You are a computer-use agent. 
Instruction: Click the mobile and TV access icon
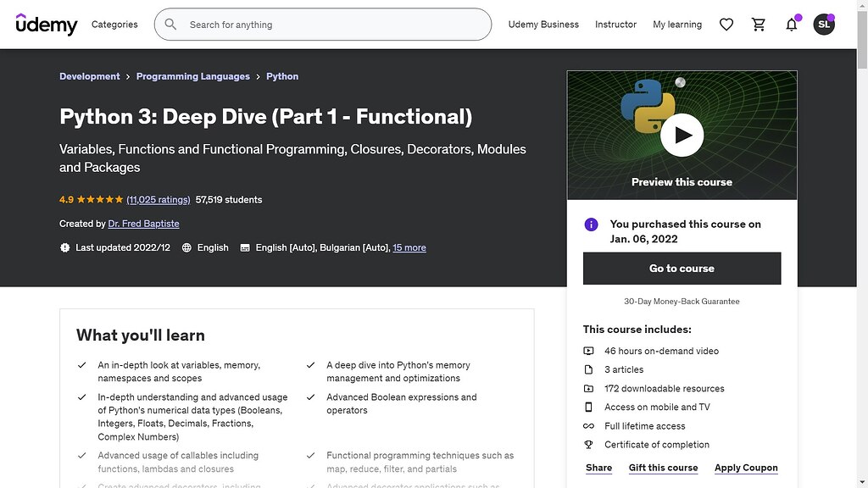(x=587, y=407)
